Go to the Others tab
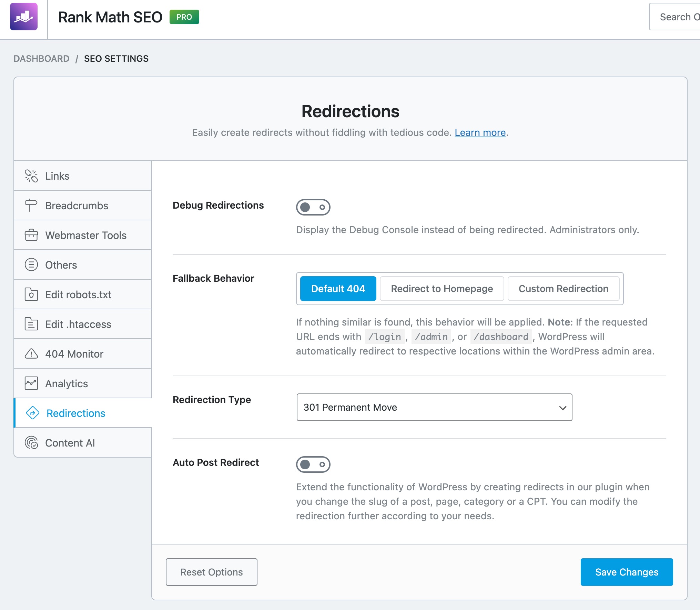 click(x=83, y=265)
